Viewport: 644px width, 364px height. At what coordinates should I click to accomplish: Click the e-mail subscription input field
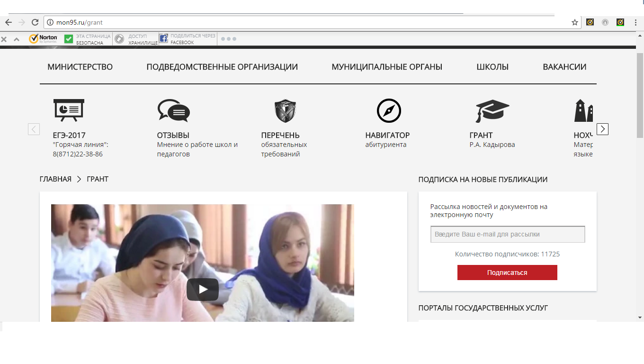[507, 234]
